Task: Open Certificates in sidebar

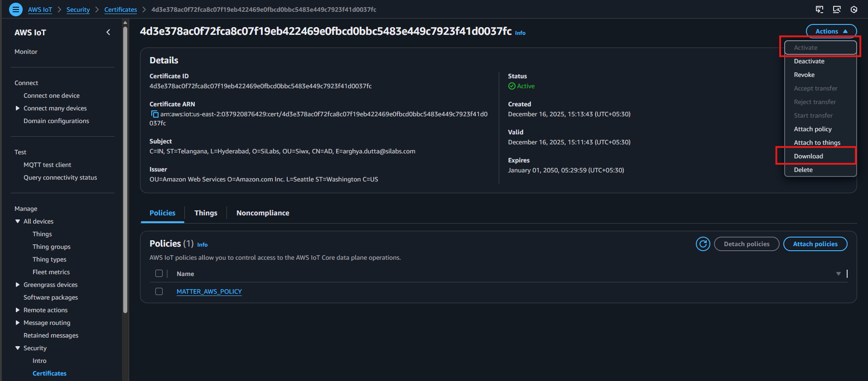Action: click(49, 373)
